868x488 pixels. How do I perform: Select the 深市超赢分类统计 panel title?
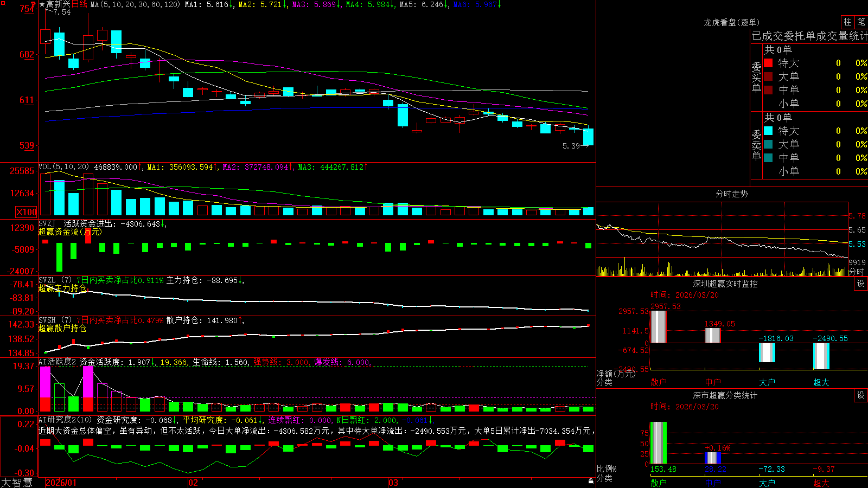[725, 395]
